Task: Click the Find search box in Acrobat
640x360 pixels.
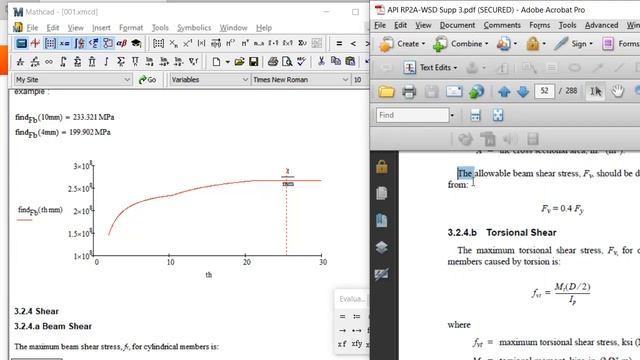Action: tap(412, 115)
